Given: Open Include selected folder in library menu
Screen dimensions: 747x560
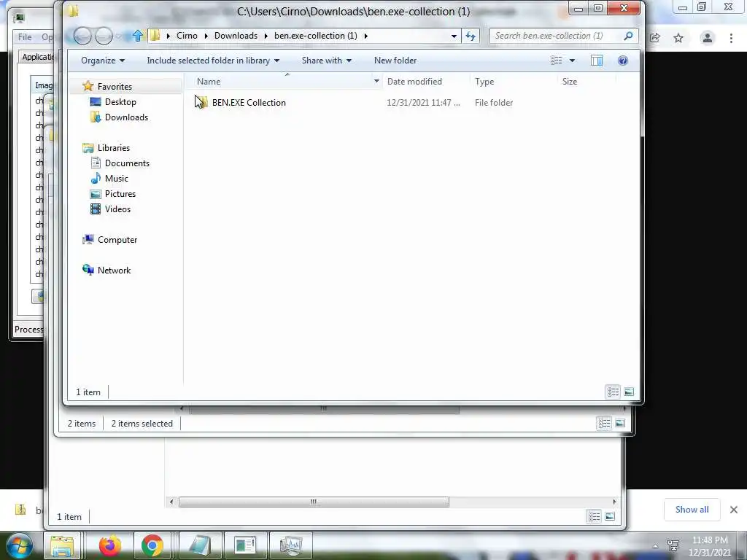Looking at the screenshot, I should (213, 61).
